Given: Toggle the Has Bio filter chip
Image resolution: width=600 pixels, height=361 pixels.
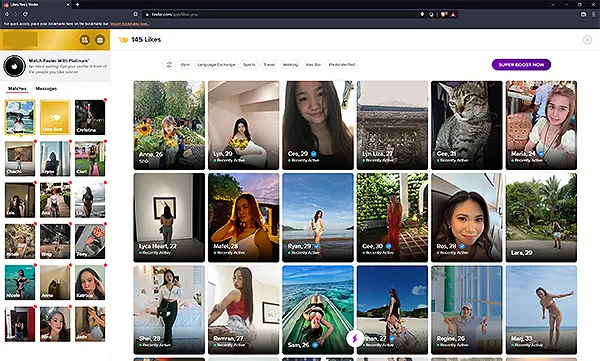Looking at the screenshot, I should (313, 65).
